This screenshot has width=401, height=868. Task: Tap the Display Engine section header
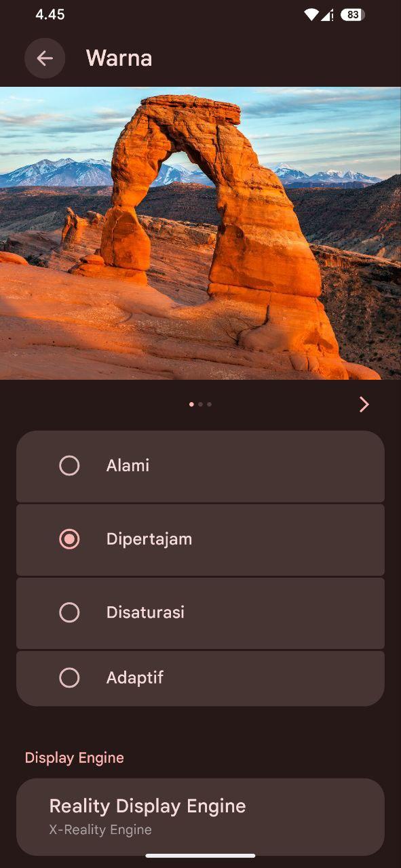click(x=75, y=757)
